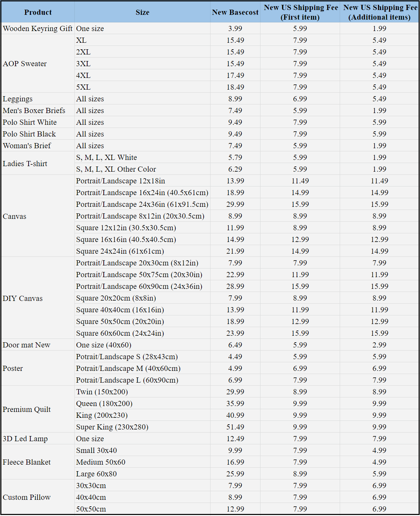
Task: Click the Square 24x24in (61x61cm) size cell
Action: click(x=120, y=251)
